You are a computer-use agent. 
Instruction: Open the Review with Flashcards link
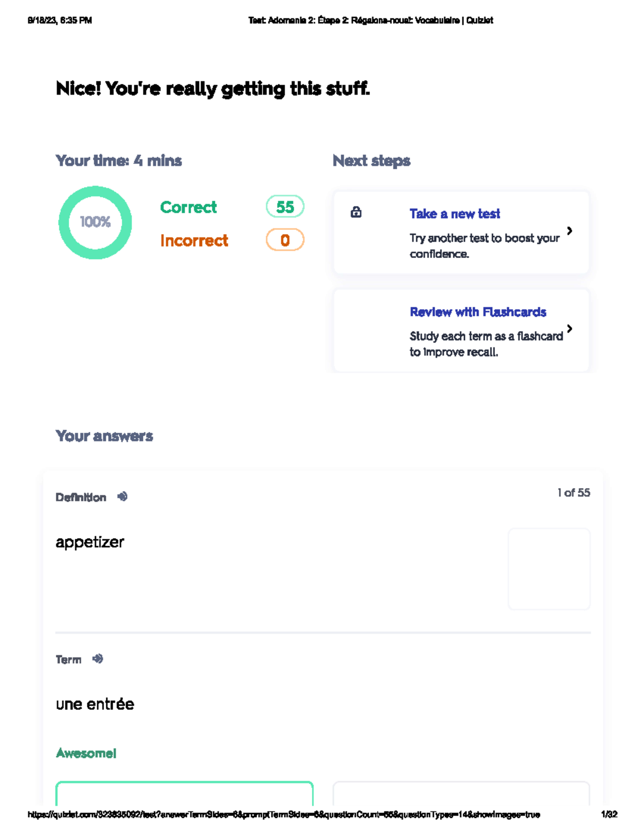pos(478,312)
